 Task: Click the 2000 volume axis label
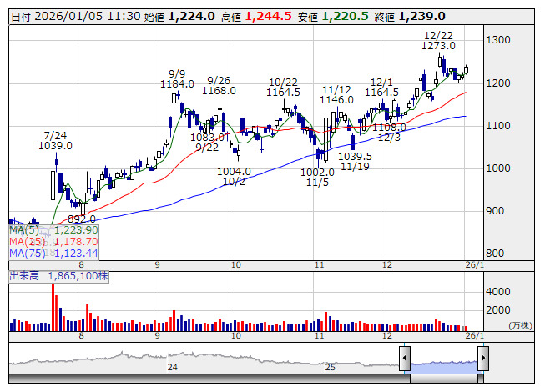[497, 310]
